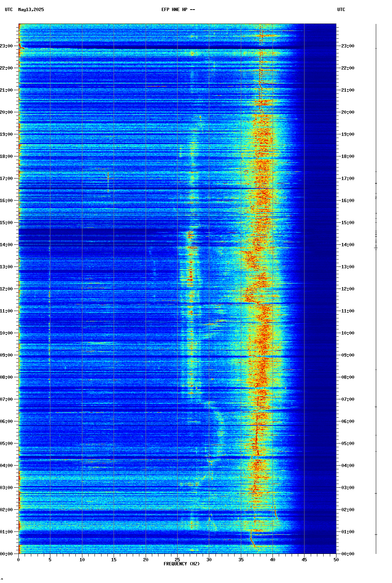Click the 21:00 label on the right time axis
This screenshot has width=392, height=583.
point(348,90)
